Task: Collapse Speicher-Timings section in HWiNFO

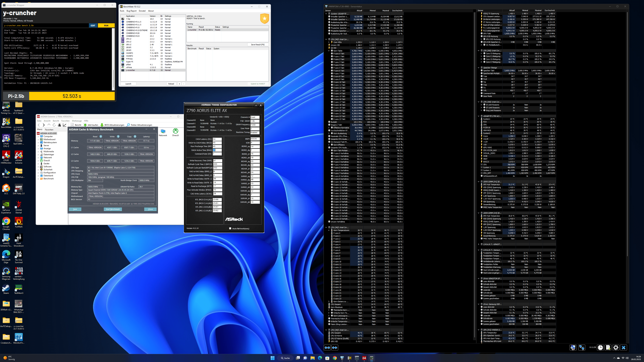Action: (x=478, y=68)
